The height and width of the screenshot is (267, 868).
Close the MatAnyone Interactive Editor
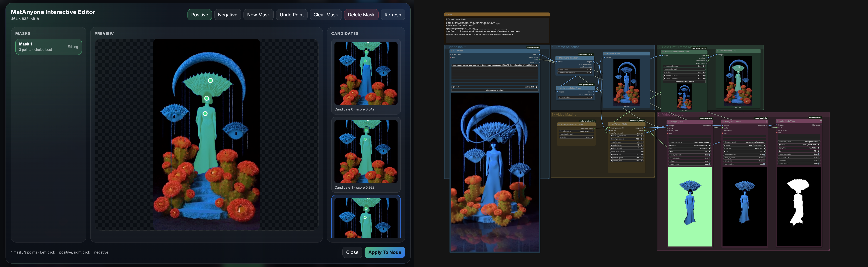(x=352, y=252)
